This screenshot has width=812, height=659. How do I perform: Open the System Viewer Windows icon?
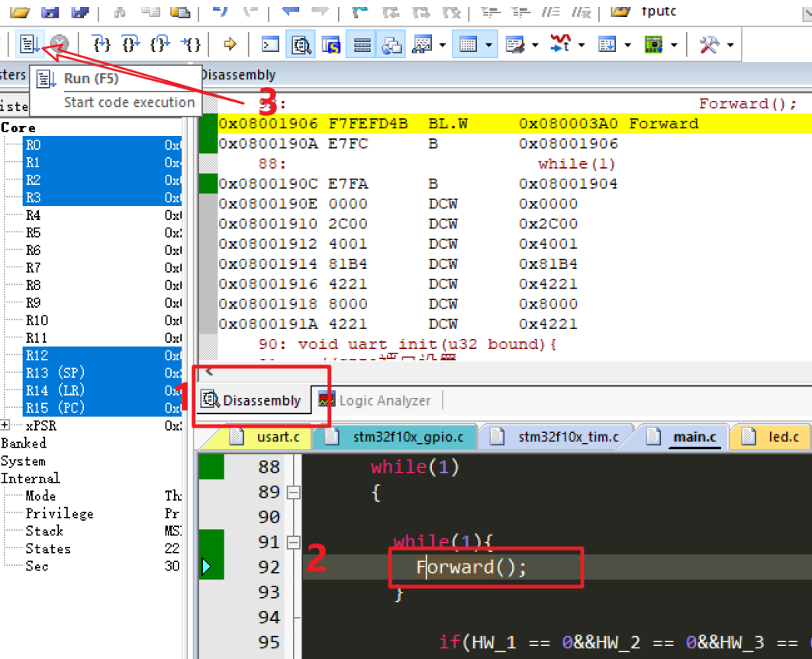(x=653, y=44)
